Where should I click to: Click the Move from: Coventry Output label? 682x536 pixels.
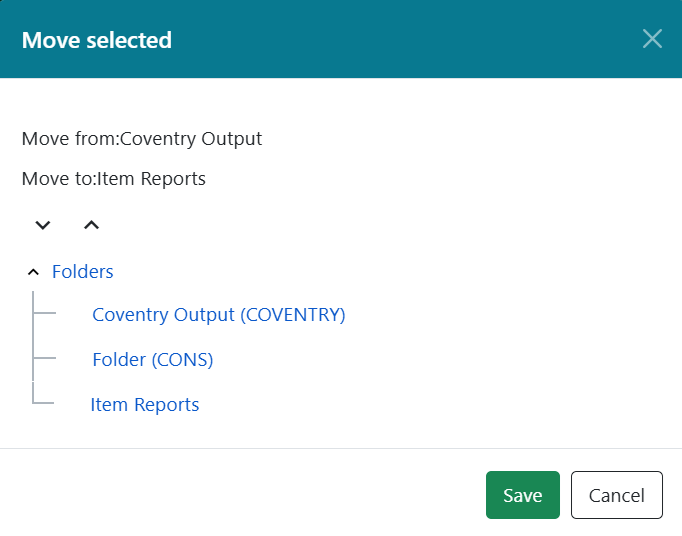coord(142,139)
